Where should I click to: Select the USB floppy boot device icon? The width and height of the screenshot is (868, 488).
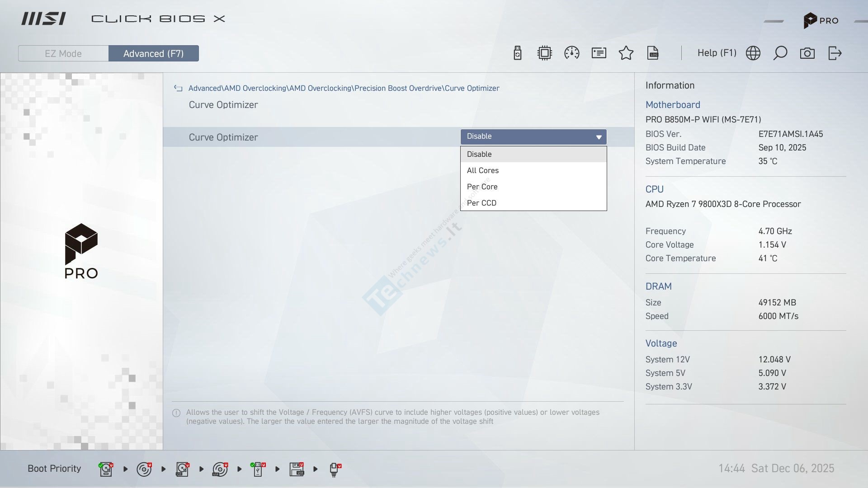tap(297, 469)
